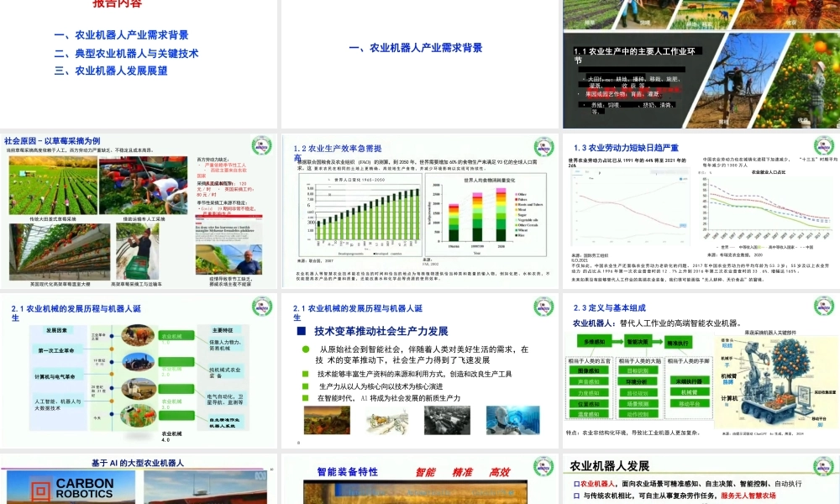The height and width of the screenshot is (504, 840).
Task: Select slide 1.3 农业劳动力短缺日趋严重
Action: point(701,212)
